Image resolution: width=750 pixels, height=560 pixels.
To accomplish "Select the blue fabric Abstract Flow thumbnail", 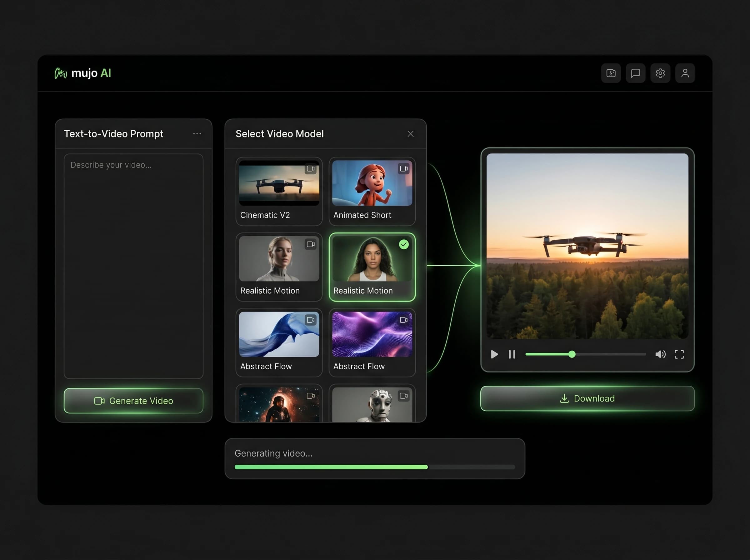I will [x=279, y=334].
